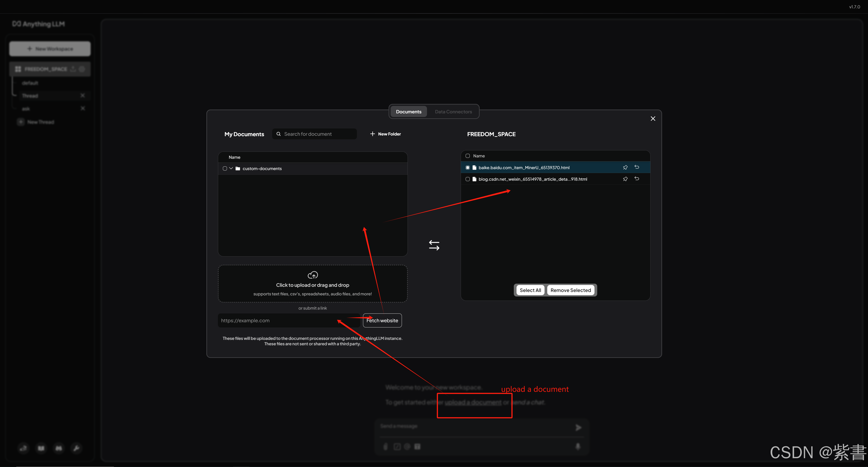Remove blog.csdn.net document via return arrow
This screenshot has width=868, height=467.
tap(637, 178)
